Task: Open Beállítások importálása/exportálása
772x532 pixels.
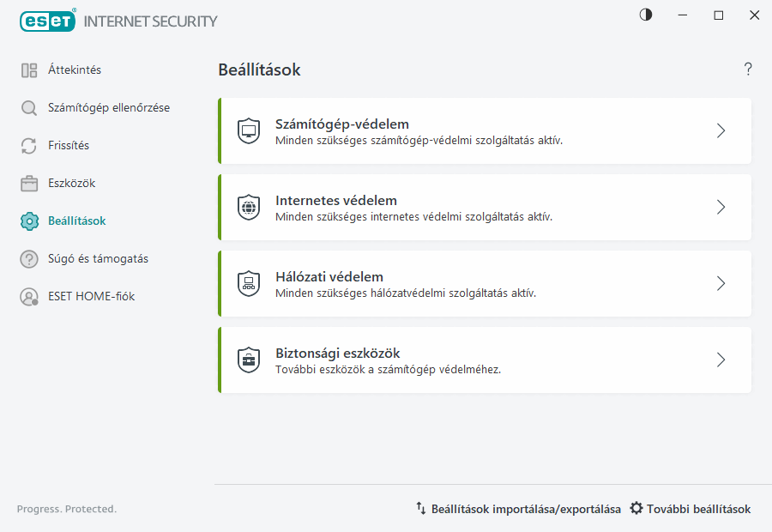Action: coord(518,509)
